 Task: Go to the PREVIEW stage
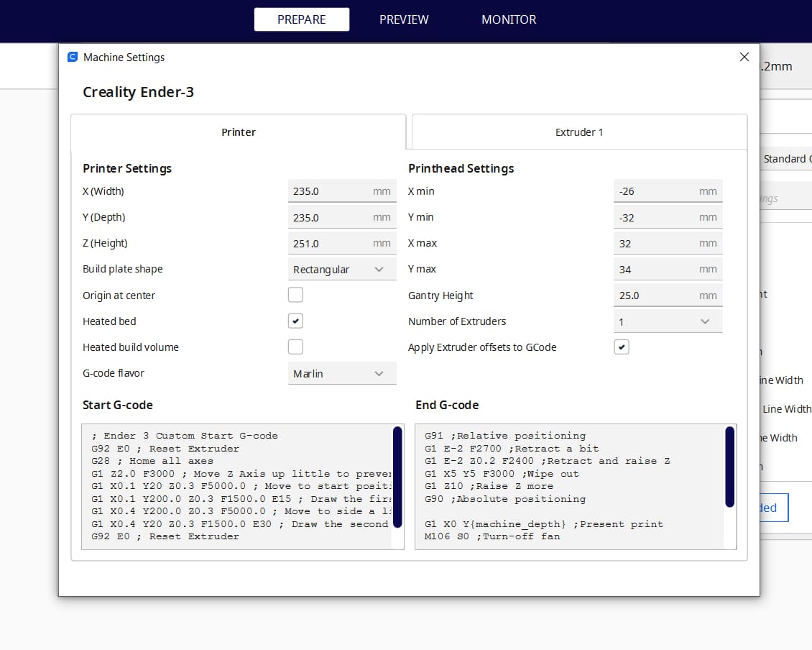pyautogui.click(x=404, y=19)
